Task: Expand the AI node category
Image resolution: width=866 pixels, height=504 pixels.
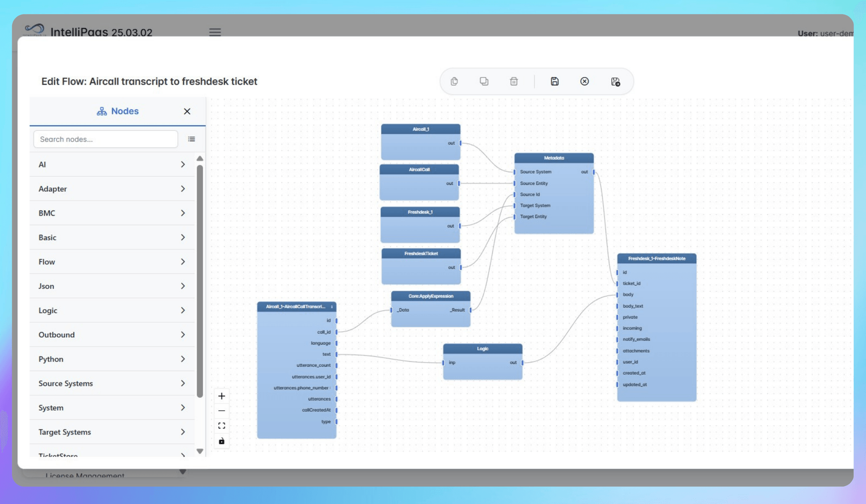Action: pyautogui.click(x=112, y=165)
